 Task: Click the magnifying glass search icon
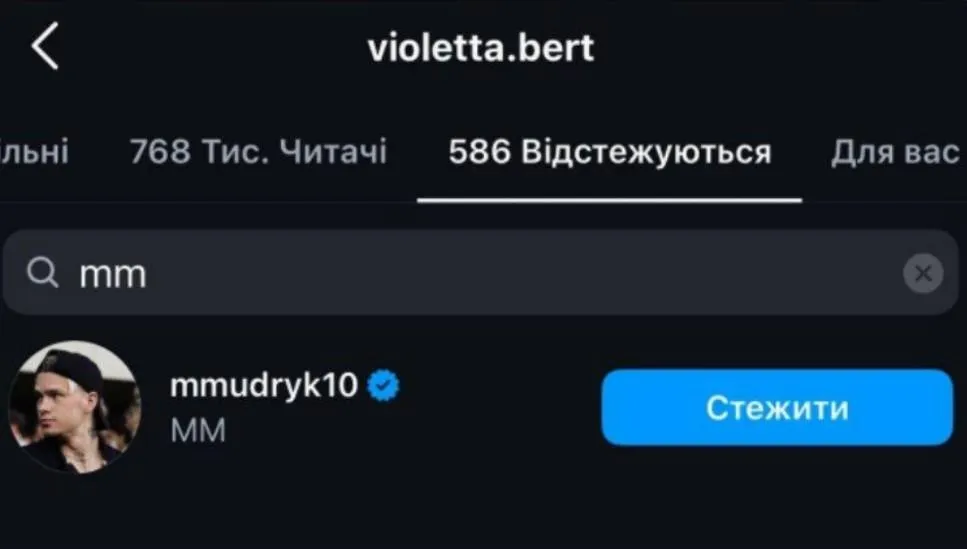[x=42, y=273]
